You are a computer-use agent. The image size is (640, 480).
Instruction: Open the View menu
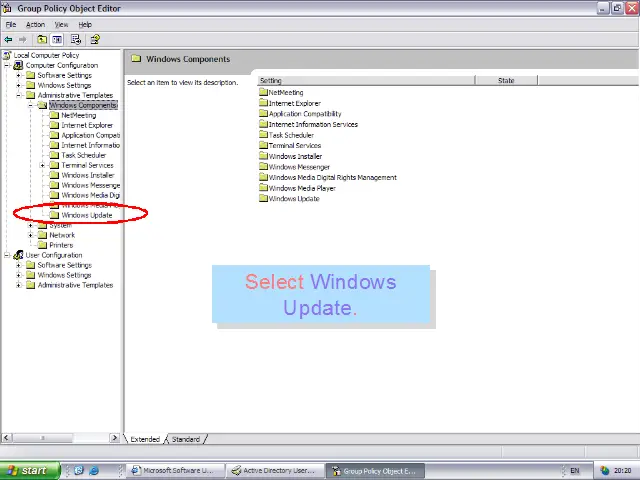tap(62, 24)
